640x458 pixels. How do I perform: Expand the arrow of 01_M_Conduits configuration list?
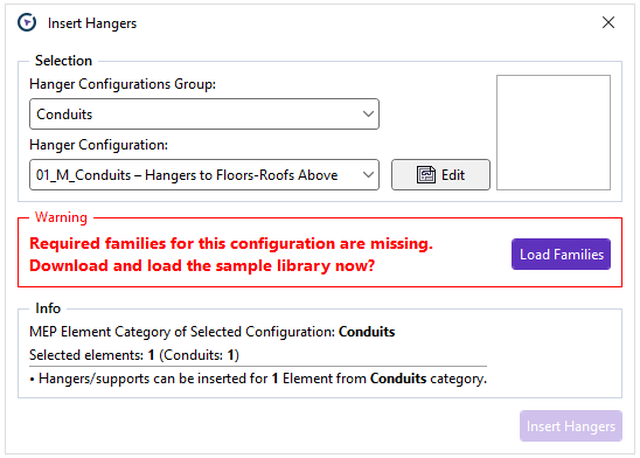pos(366,175)
